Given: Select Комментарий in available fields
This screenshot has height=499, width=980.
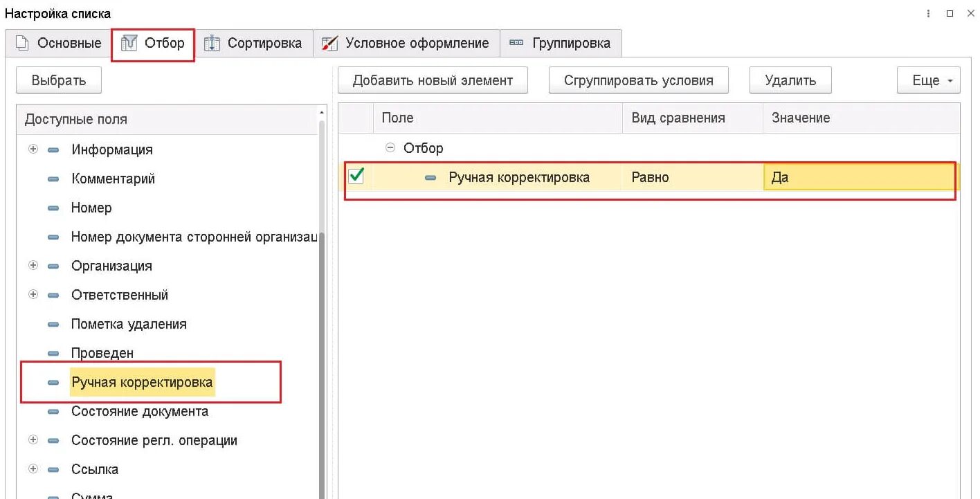Looking at the screenshot, I should (113, 179).
